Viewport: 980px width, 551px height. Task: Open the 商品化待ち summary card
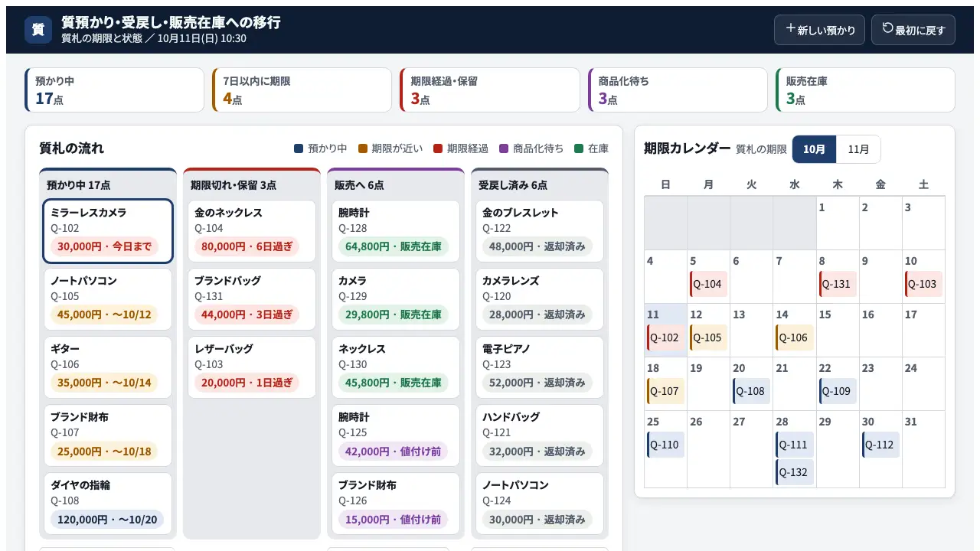(x=678, y=90)
